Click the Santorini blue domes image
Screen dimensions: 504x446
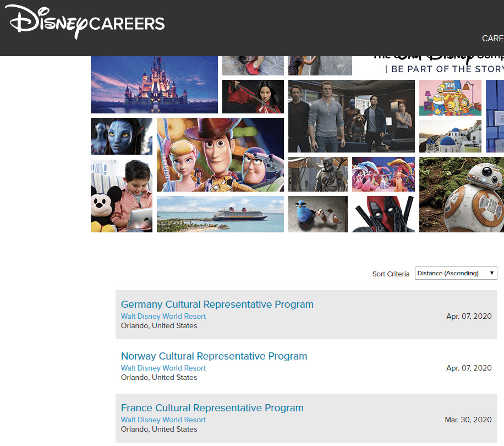[450, 137]
